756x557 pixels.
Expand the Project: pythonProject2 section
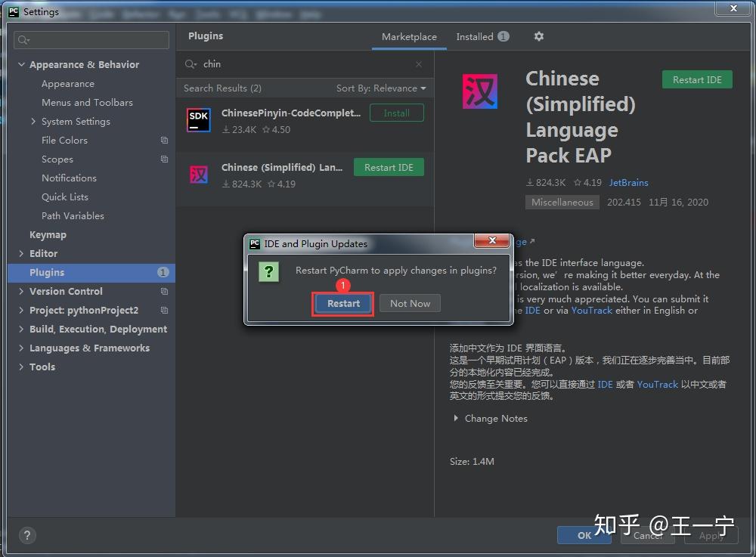pos(21,310)
